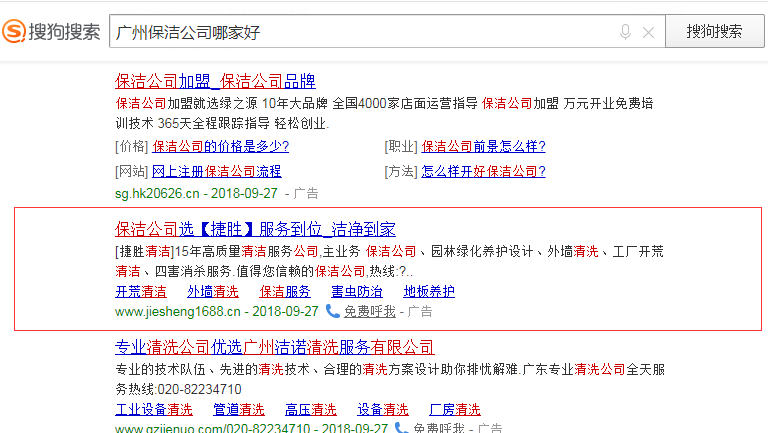
Task: Focus the search box with 广州保洁公司哪家好
Action: point(387,31)
